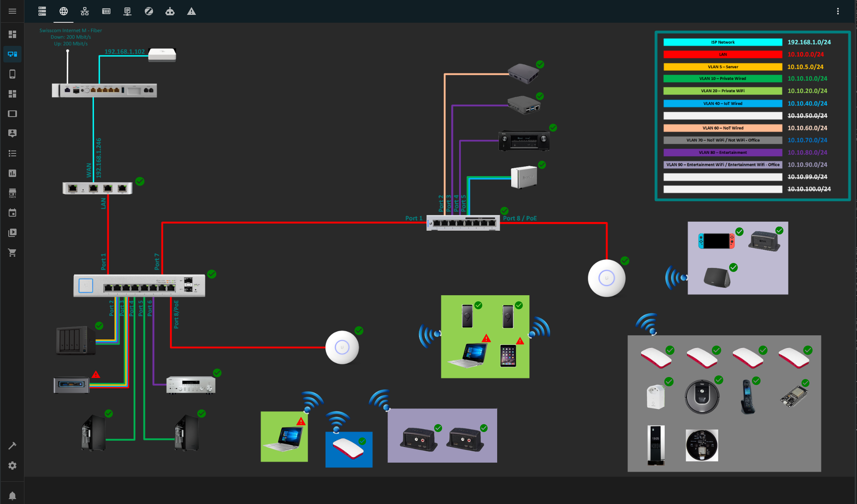Toggle the sidebar hamburger menu
857x504 pixels.
point(12,11)
